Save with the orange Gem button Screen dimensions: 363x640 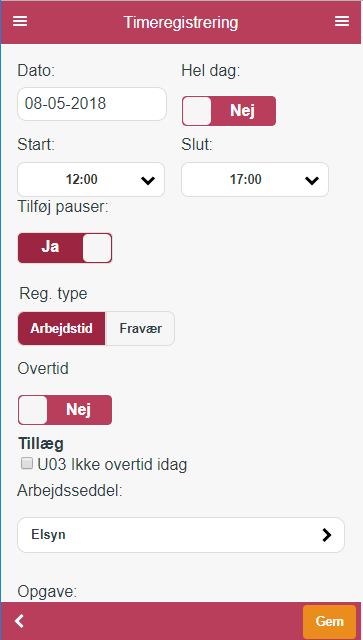329,622
